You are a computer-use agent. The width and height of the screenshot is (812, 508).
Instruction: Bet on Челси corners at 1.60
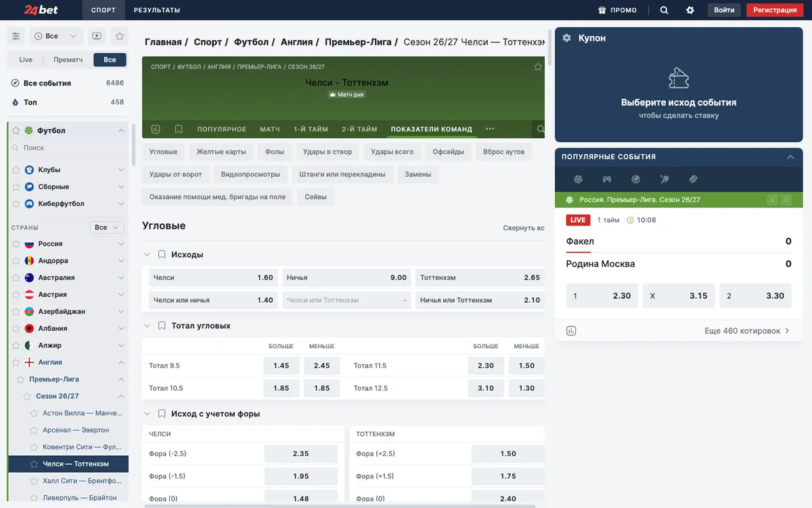(213, 278)
